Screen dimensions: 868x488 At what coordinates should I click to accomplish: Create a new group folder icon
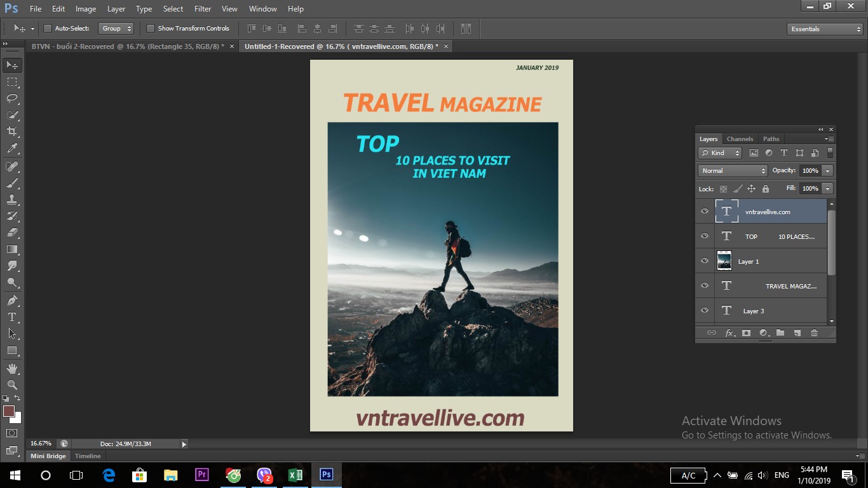pos(780,333)
